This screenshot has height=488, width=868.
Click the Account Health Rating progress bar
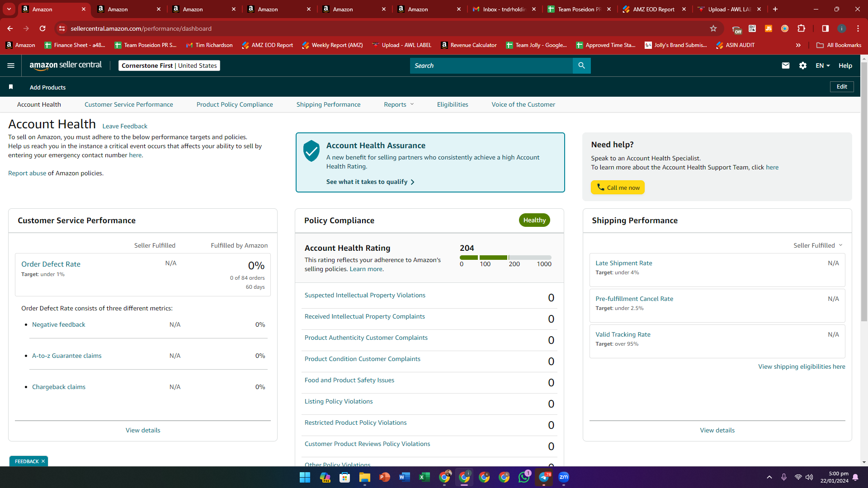tap(505, 258)
